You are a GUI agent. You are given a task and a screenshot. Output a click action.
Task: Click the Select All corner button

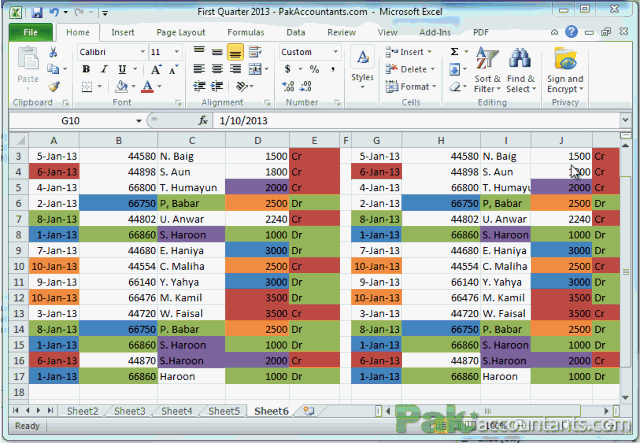pos(19,141)
